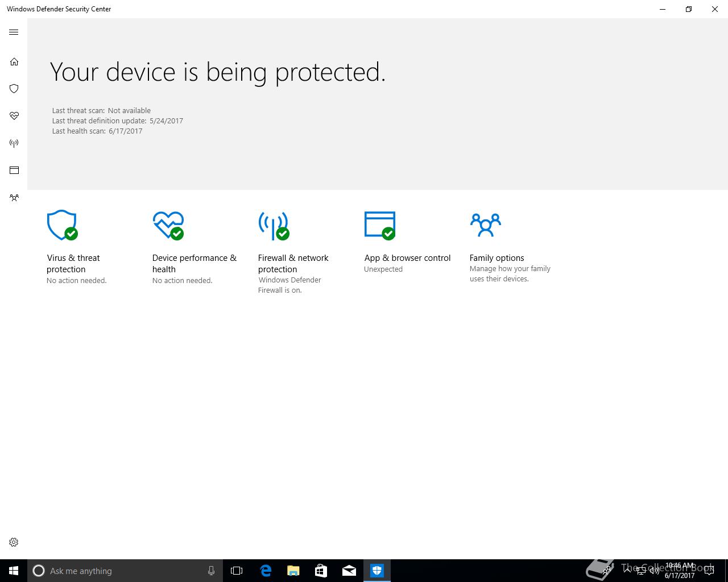Screen dimensions: 728x582
Task: Open Firewall & network sidebar antenna icon
Action: (x=14, y=143)
